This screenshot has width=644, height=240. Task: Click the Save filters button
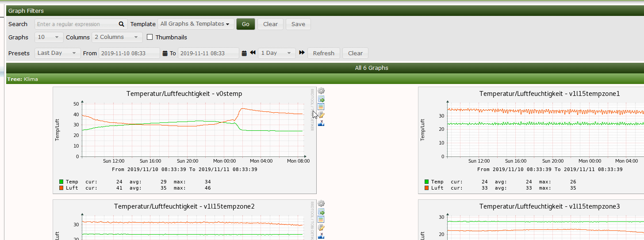click(x=298, y=24)
